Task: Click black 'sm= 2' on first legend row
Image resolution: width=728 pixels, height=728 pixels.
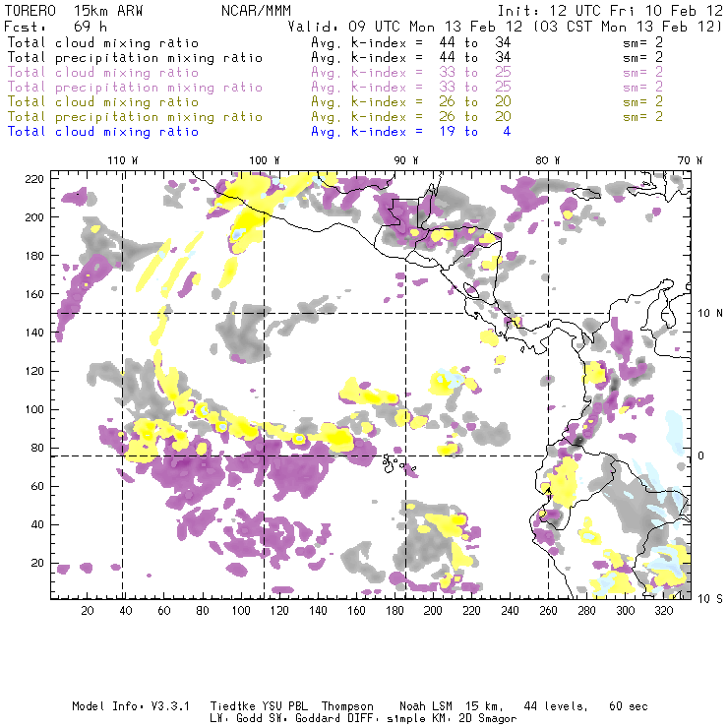Action: pyautogui.click(x=642, y=42)
